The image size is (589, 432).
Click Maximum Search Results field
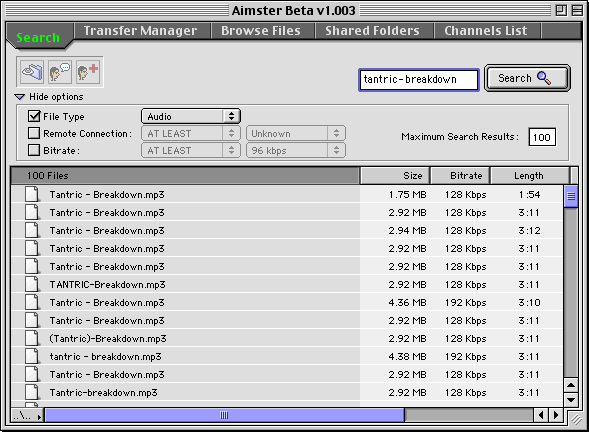click(x=542, y=137)
